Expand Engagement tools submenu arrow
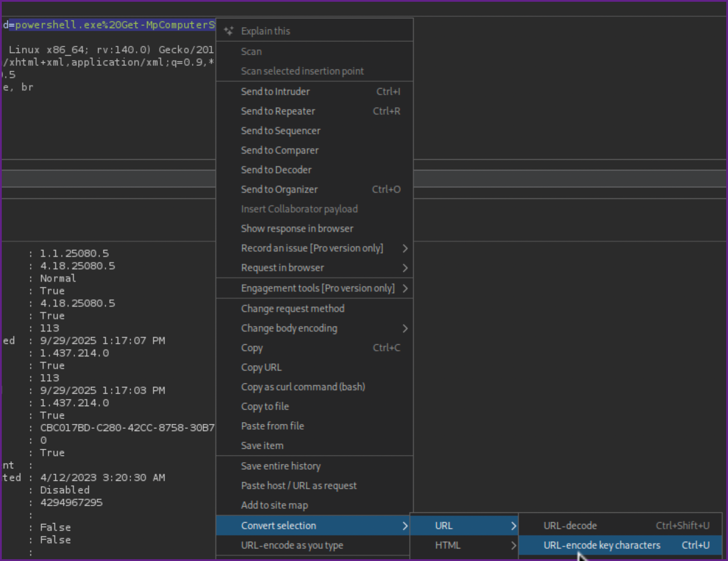Viewport: 728px width, 561px height. click(x=405, y=289)
